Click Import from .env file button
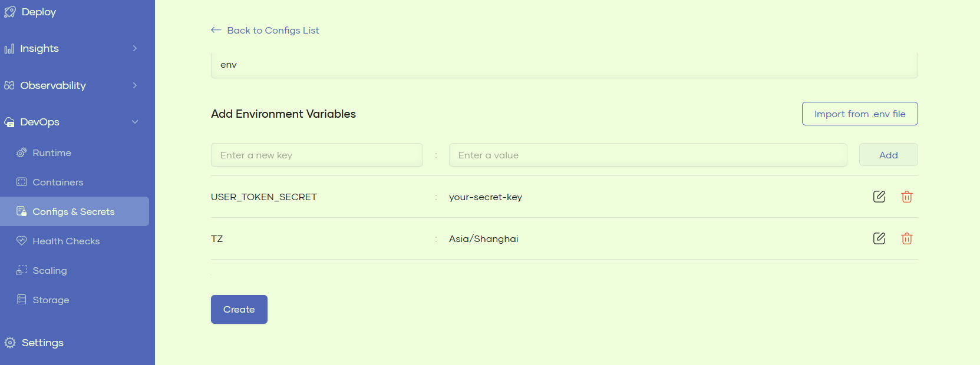 859,114
